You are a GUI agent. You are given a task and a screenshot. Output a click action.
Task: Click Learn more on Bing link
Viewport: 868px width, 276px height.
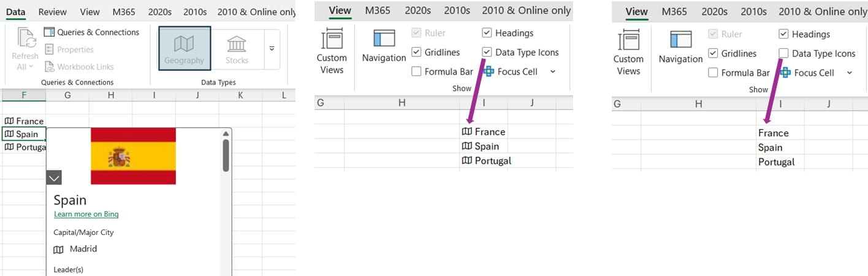pos(86,214)
